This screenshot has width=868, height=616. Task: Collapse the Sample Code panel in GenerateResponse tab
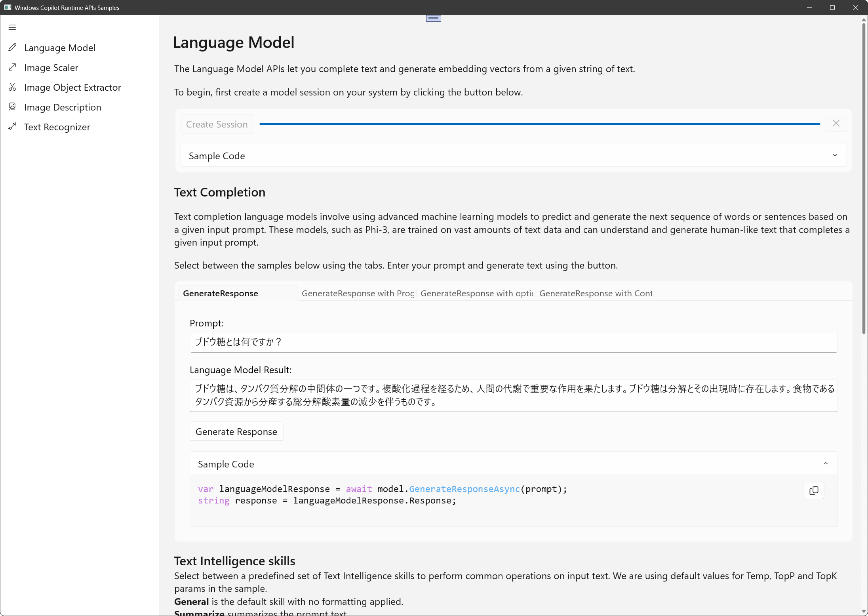click(826, 463)
